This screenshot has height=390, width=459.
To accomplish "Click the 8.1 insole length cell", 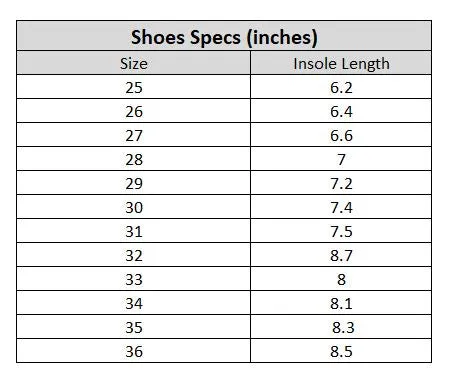I will [x=341, y=303].
